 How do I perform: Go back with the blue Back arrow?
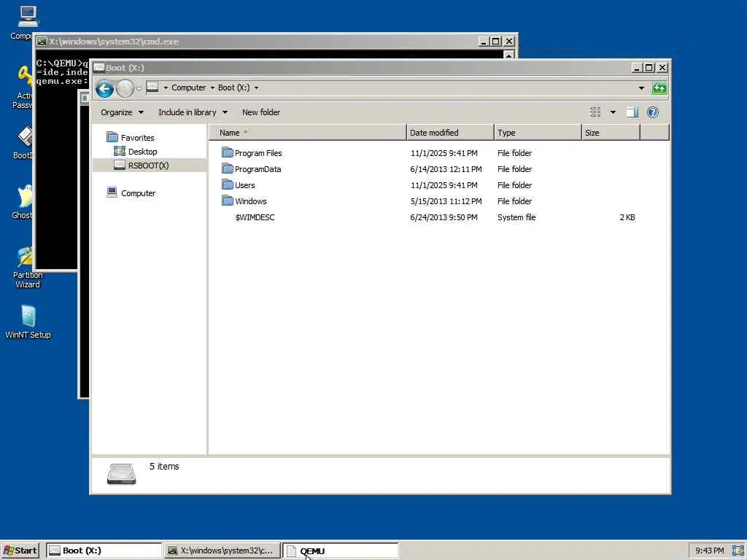tap(104, 88)
